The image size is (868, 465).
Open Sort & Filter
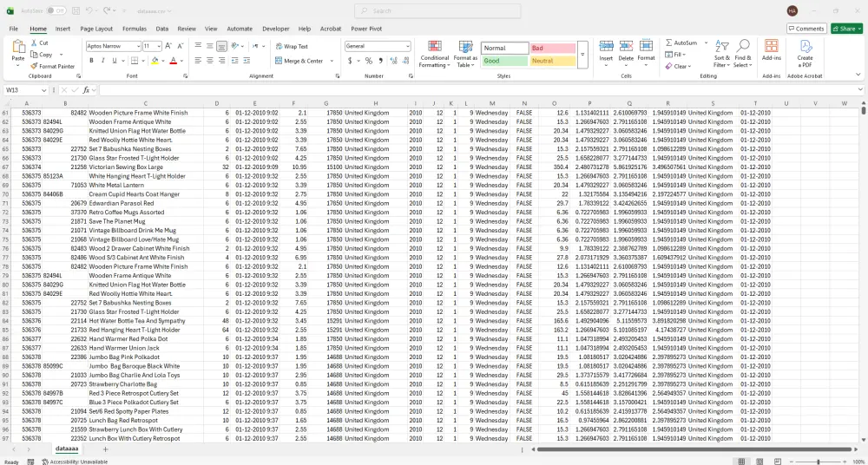[722, 54]
